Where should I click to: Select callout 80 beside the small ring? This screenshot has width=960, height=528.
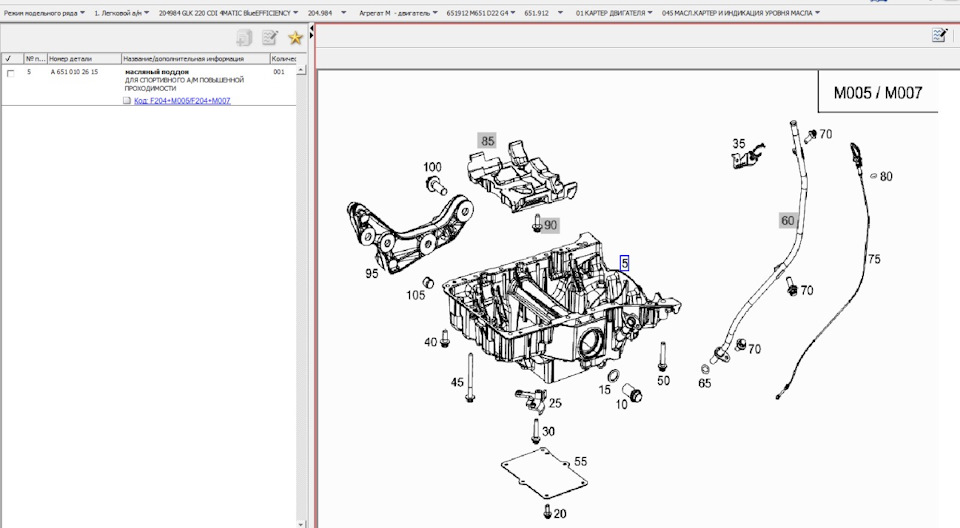[x=886, y=176]
